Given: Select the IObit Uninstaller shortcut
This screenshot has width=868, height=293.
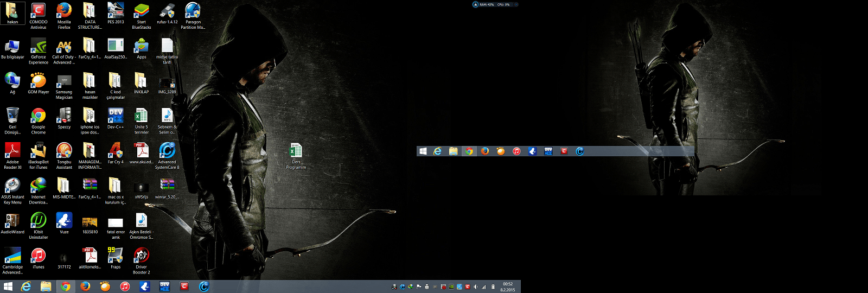Looking at the screenshot, I should point(39,226).
